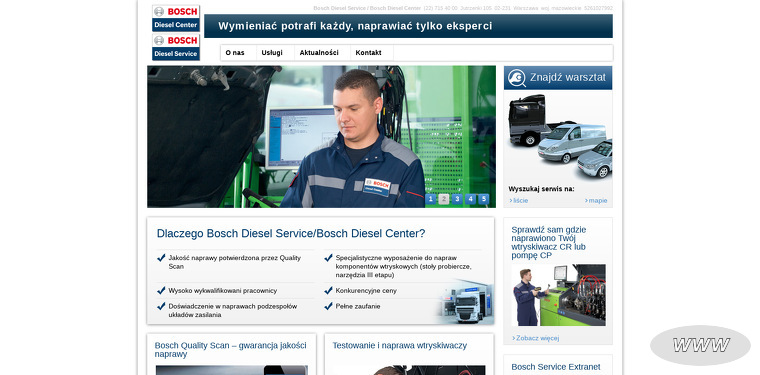The height and width of the screenshot is (375, 760).
Task: Open Testowanie i naprawa wtryskiwaczy heading
Action: pos(399,345)
